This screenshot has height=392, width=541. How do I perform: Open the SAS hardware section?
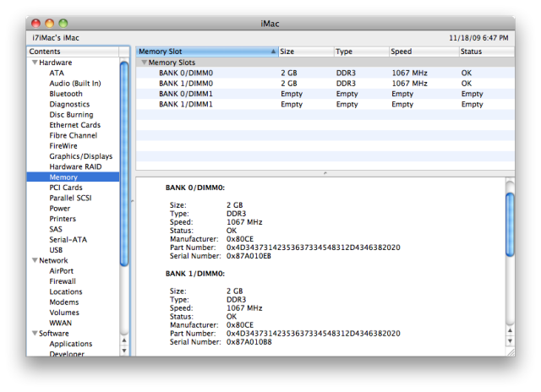tap(56, 229)
